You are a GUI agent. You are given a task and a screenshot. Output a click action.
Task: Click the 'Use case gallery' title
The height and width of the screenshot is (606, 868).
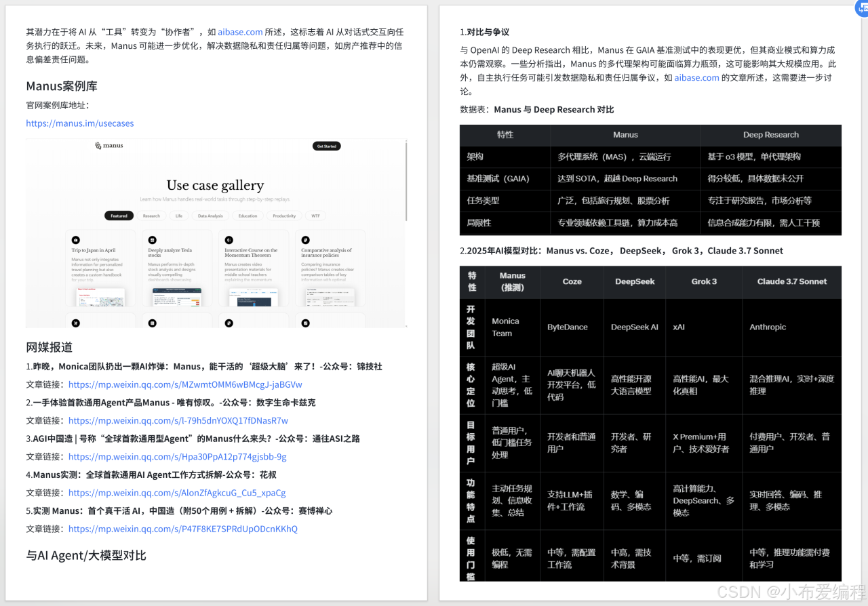click(x=215, y=185)
